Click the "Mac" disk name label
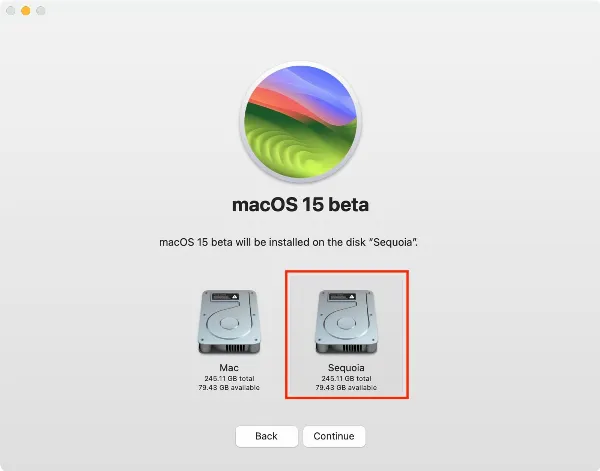Image resolution: width=600 pixels, height=471 pixels. tap(231, 369)
